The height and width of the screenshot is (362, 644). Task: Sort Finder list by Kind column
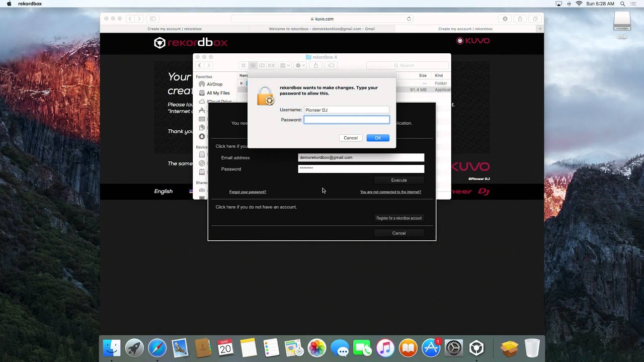pos(439,75)
